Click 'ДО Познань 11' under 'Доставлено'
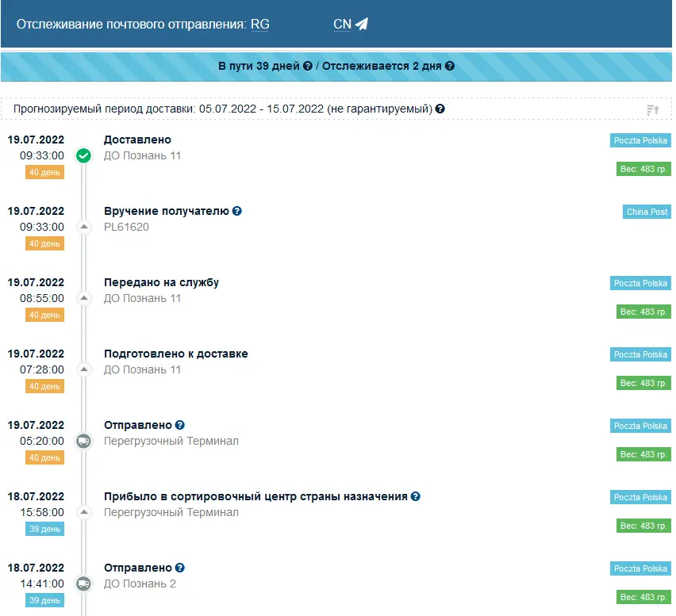The height and width of the screenshot is (616, 676). [142, 155]
